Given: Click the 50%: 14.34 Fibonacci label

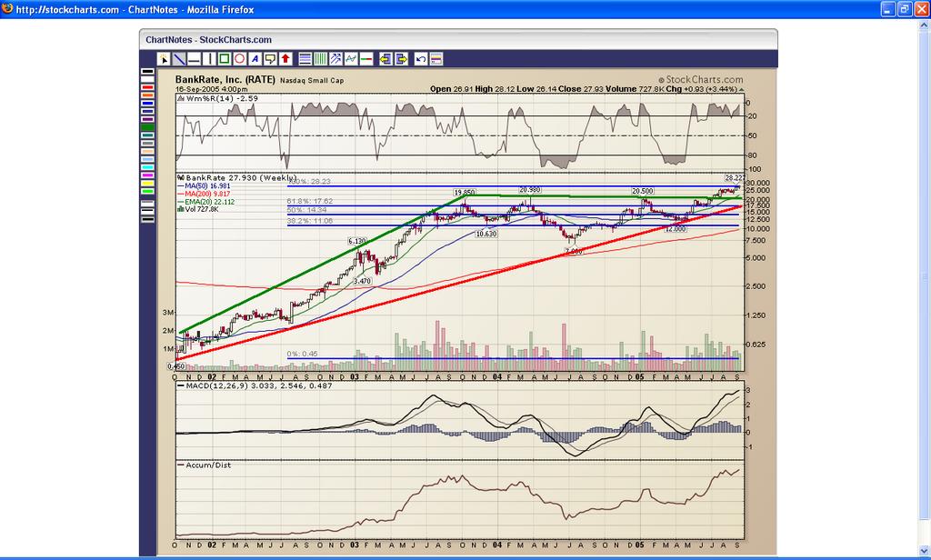Looking at the screenshot, I should tap(307, 210).
